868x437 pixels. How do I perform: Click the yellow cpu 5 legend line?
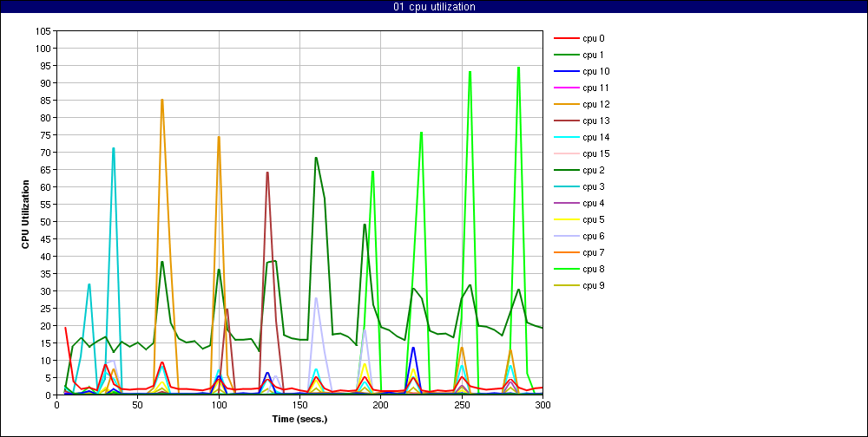pyautogui.click(x=566, y=219)
